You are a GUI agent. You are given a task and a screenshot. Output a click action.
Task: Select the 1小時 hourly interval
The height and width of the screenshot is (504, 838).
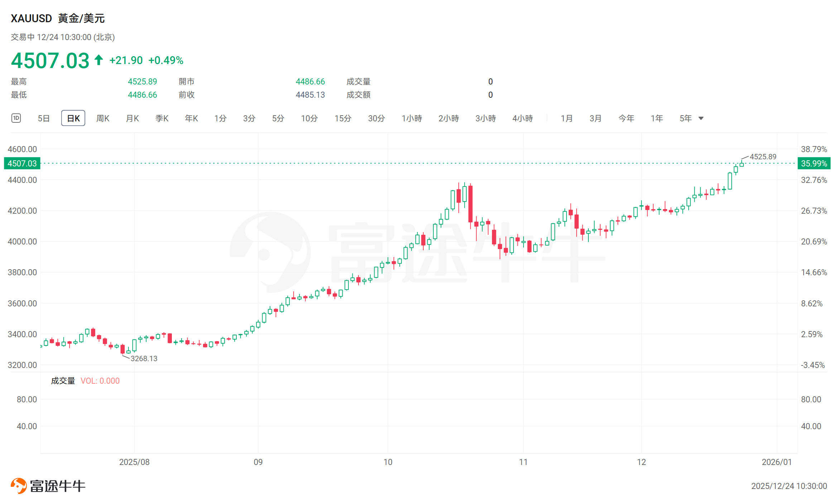(411, 118)
